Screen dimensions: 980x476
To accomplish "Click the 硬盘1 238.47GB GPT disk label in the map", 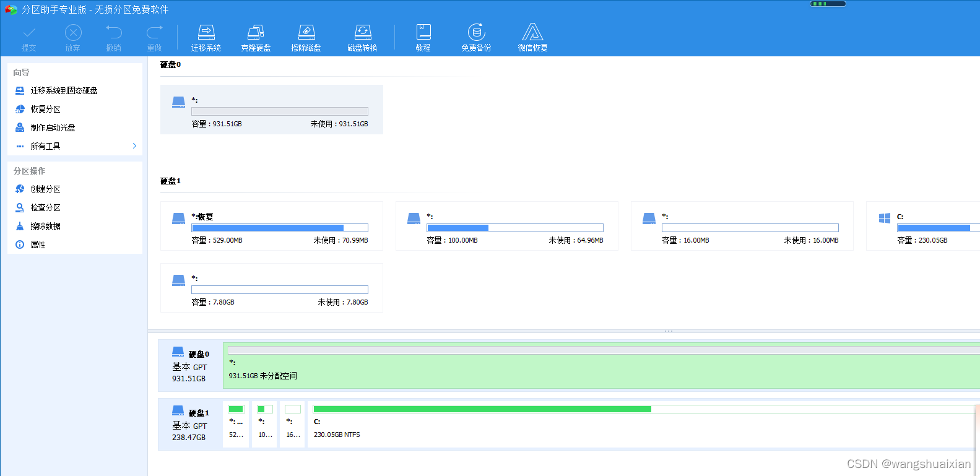I will (x=190, y=424).
